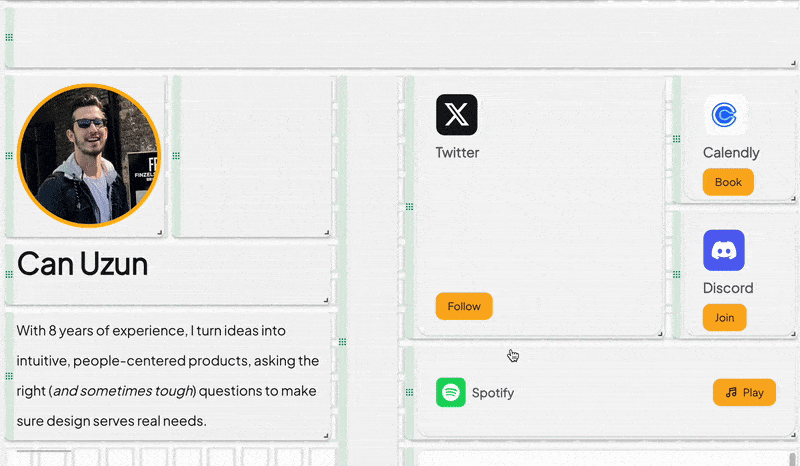Viewport: 800px width, 466px height.
Task: Click resize corner of the bio paragraph block
Action: (326, 435)
